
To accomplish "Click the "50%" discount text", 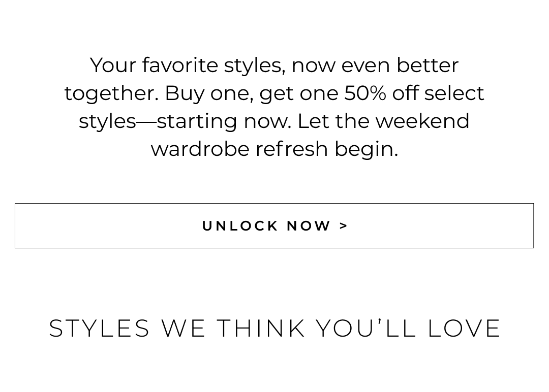I will coord(365,93).
